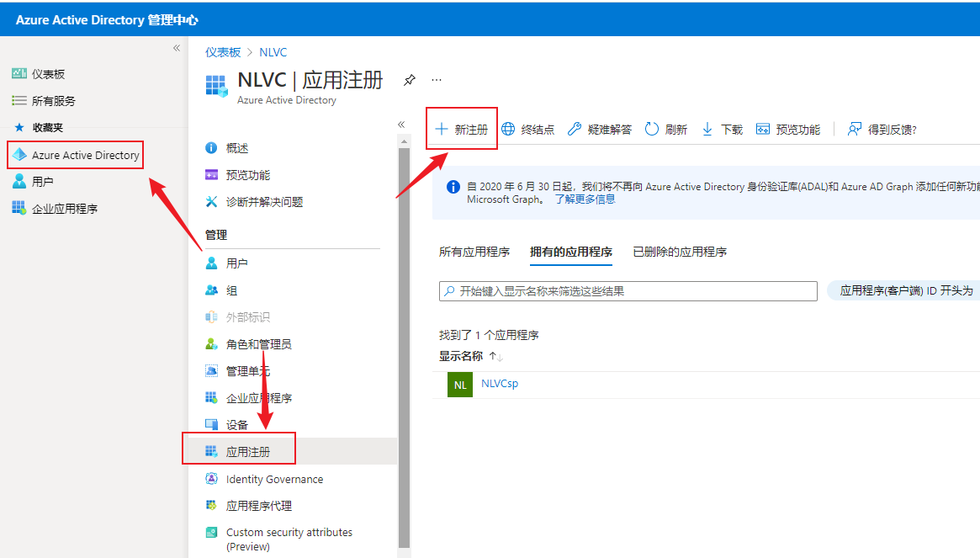Open 应用程序代理 menu item
Viewport: 980px width, 558px height.
click(x=248, y=506)
